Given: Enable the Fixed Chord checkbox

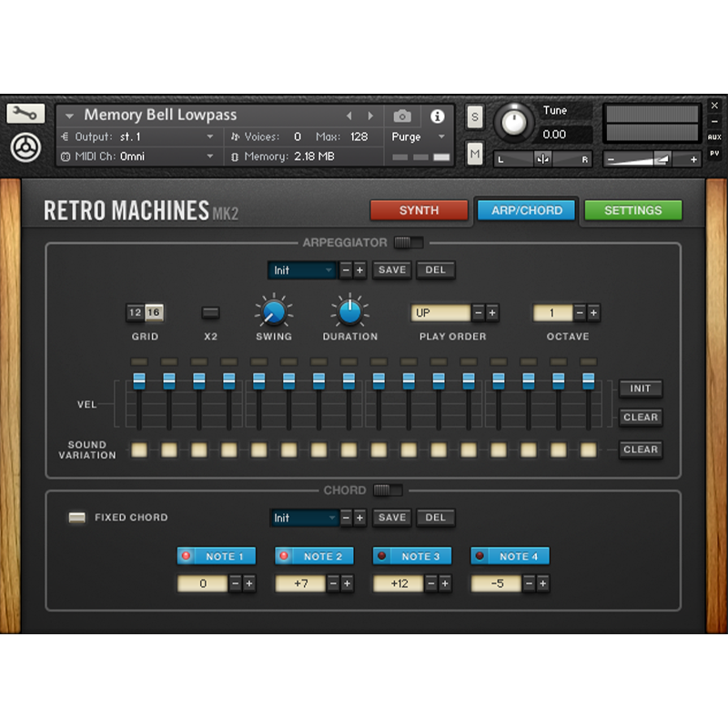Looking at the screenshot, I should coord(77,517).
